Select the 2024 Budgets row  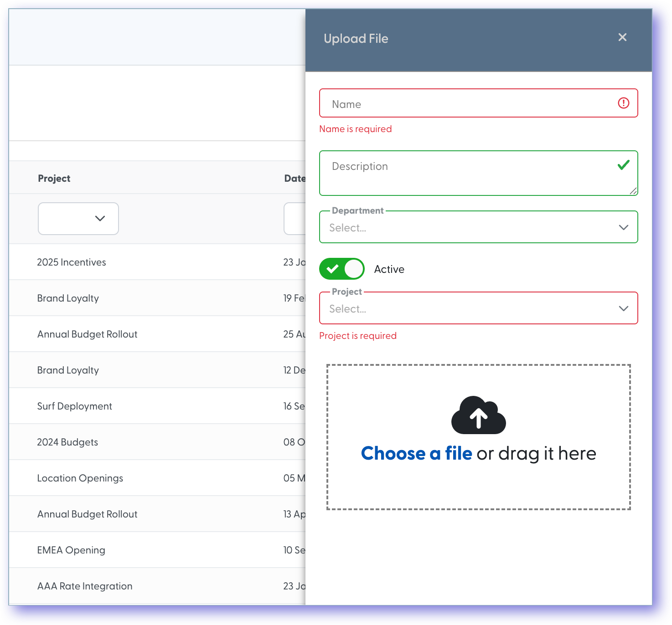click(x=157, y=442)
